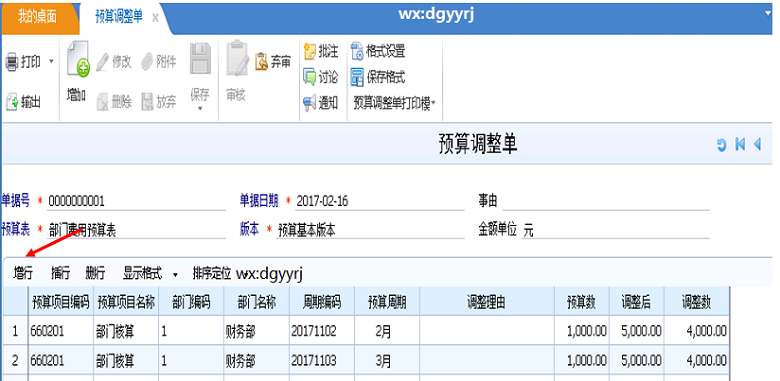Click Save Format (保存格式) icon
780x381 pixels.
coord(357,77)
